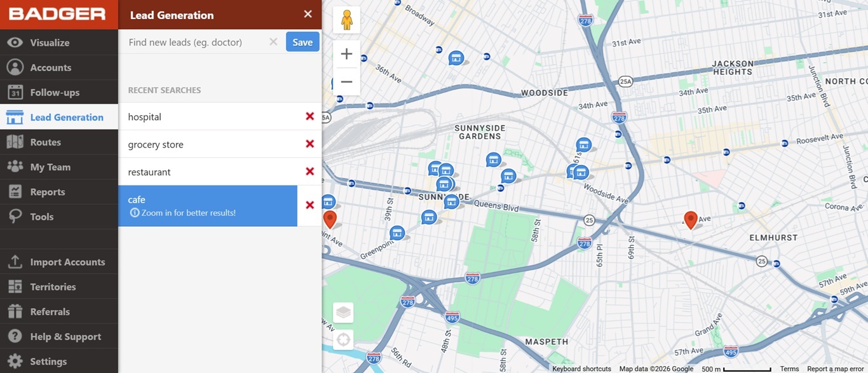Viewport: 868px width, 373px height.
Task: Click Report a map error link
Action: click(835, 369)
